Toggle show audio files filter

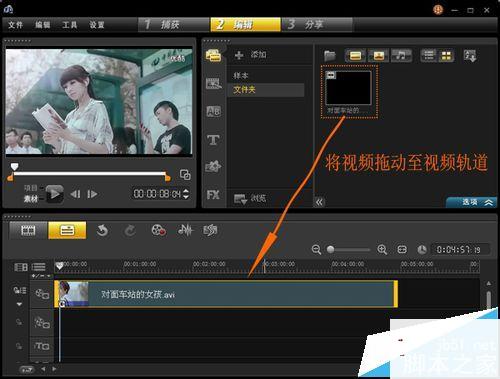tap(401, 55)
